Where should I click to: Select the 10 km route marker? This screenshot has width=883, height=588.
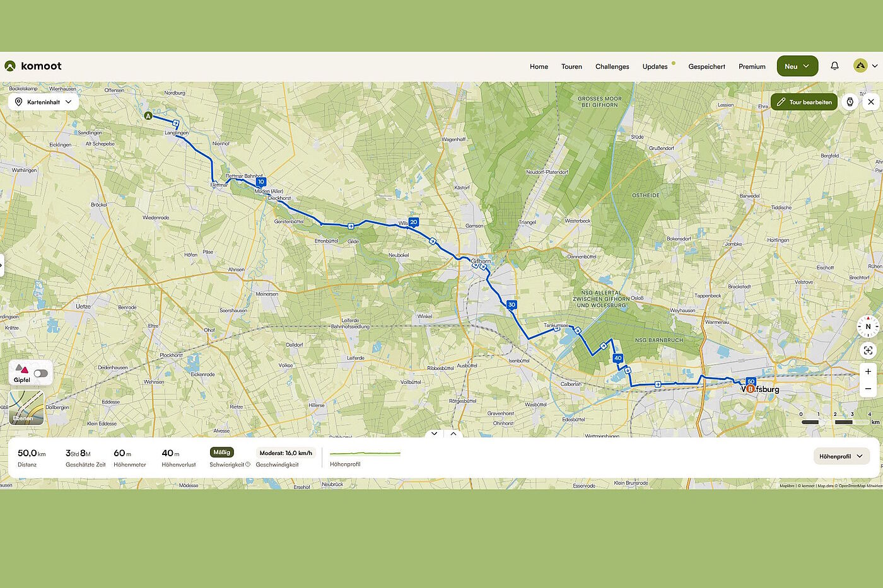tap(260, 182)
